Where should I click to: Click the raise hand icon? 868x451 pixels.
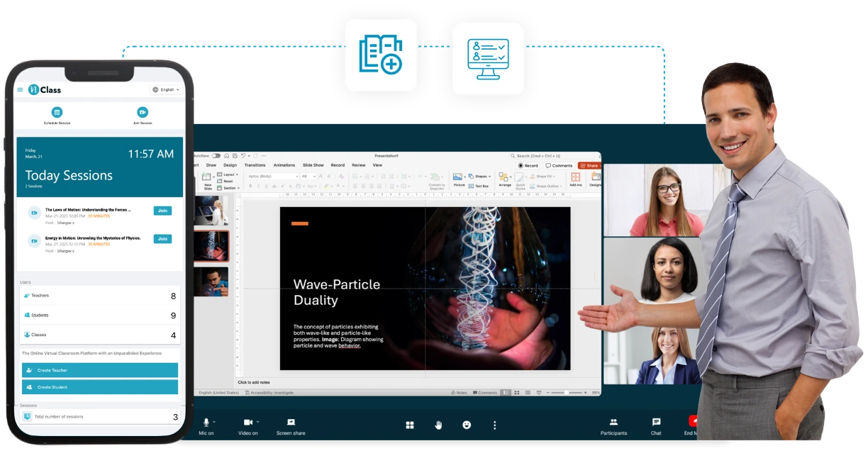pyautogui.click(x=438, y=425)
